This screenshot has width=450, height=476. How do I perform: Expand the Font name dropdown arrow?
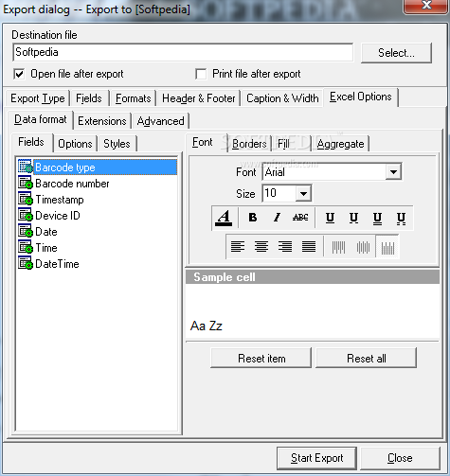(x=393, y=172)
